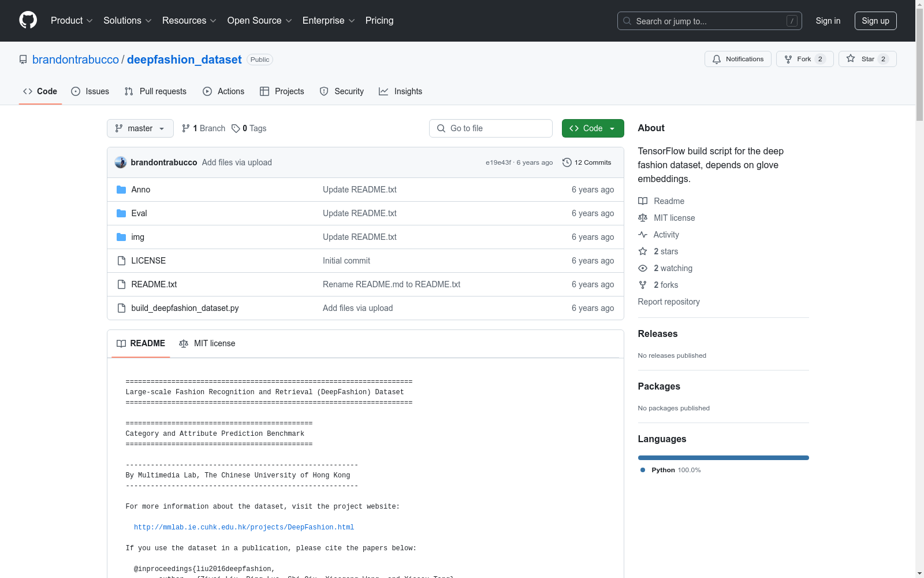Switch to the Issues tab
924x578 pixels.
90,91
